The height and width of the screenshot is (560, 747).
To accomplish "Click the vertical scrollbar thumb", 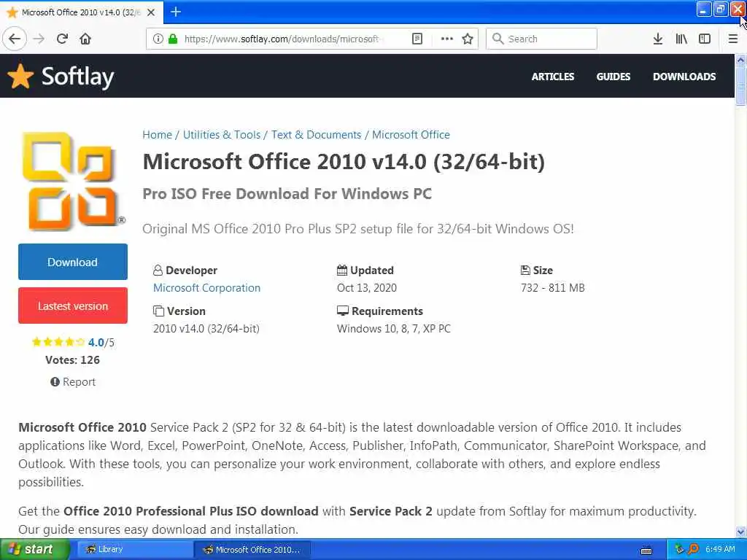I will click(x=740, y=85).
